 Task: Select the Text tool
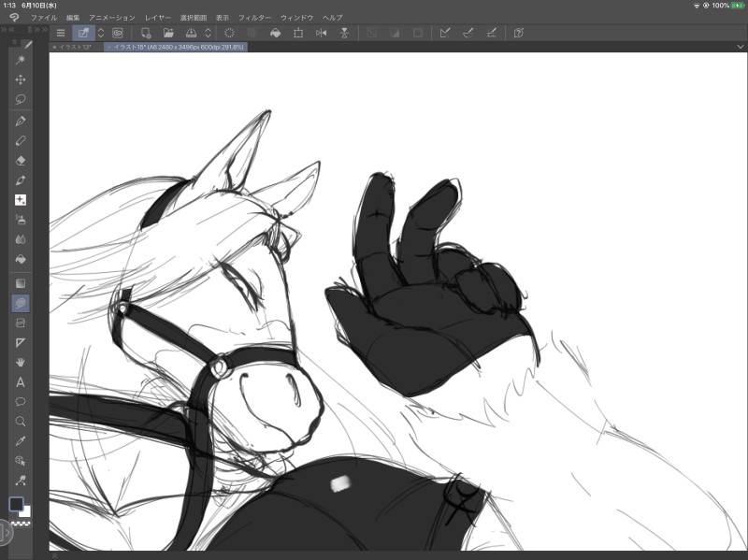tap(21, 382)
